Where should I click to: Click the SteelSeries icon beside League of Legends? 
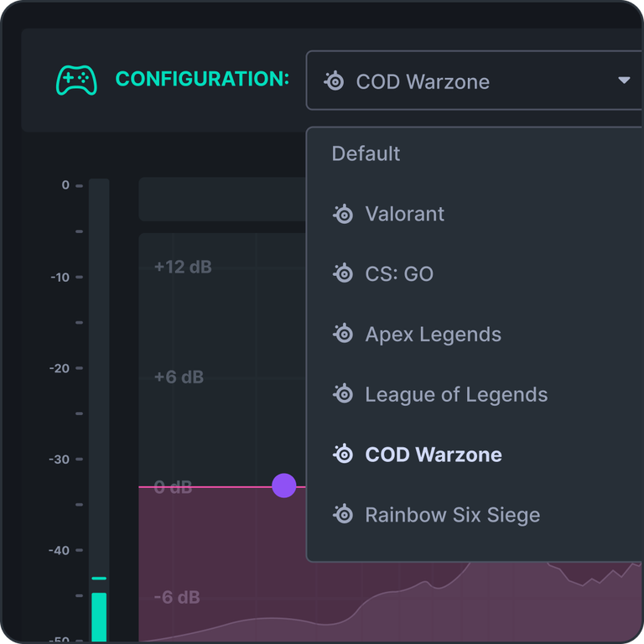click(x=343, y=395)
